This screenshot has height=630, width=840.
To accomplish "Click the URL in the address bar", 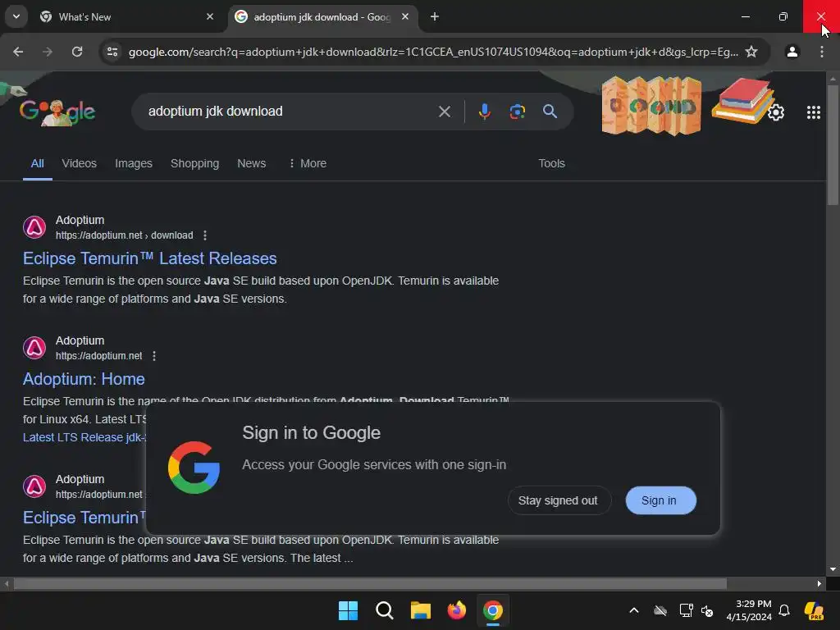I will [433, 52].
